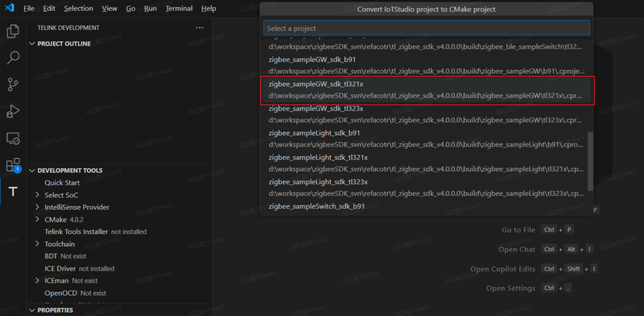Open the Terminal menu
This screenshot has width=644, height=316.
(179, 8)
